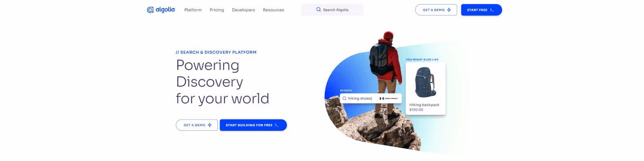Screen dimensions: 644x161
Task: Open the Resources menu
Action: pos(273,10)
